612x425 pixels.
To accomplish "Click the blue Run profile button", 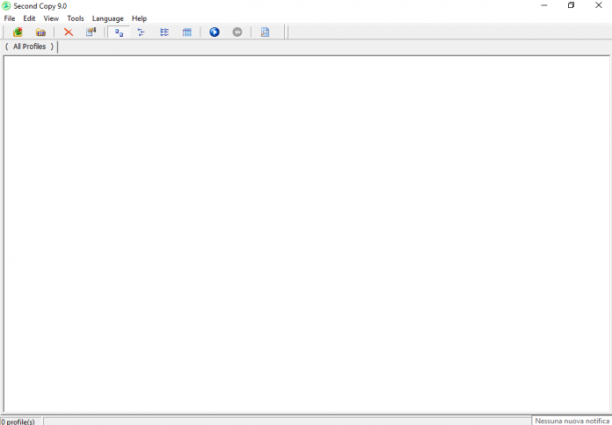I will (214, 32).
